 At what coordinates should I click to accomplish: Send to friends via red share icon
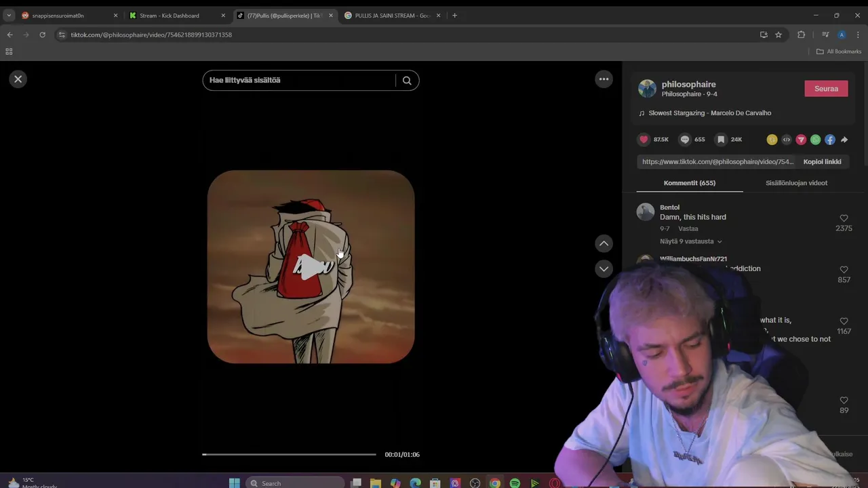pos(801,140)
